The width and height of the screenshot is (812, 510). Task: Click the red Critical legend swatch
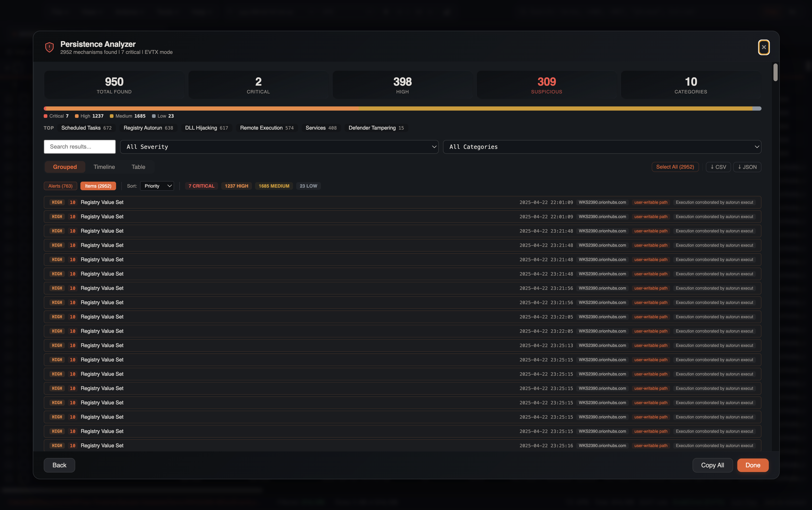(46, 116)
